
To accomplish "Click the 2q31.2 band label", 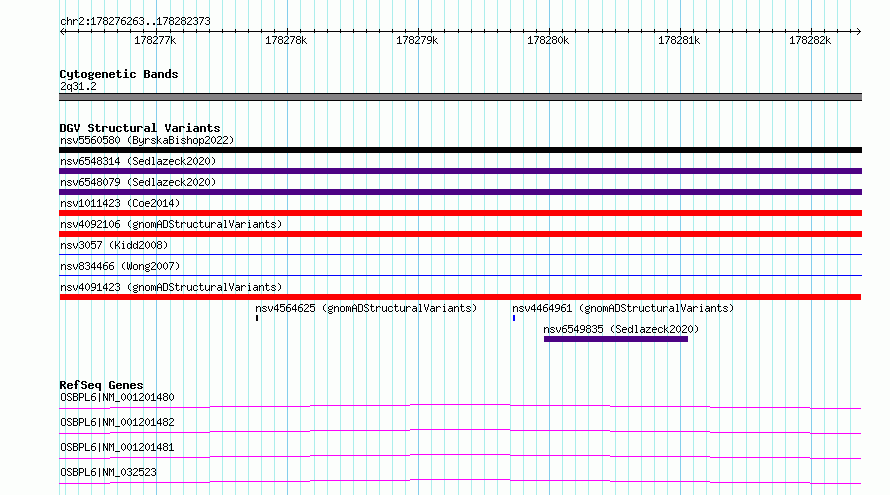I will pyautogui.click(x=78, y=86).
